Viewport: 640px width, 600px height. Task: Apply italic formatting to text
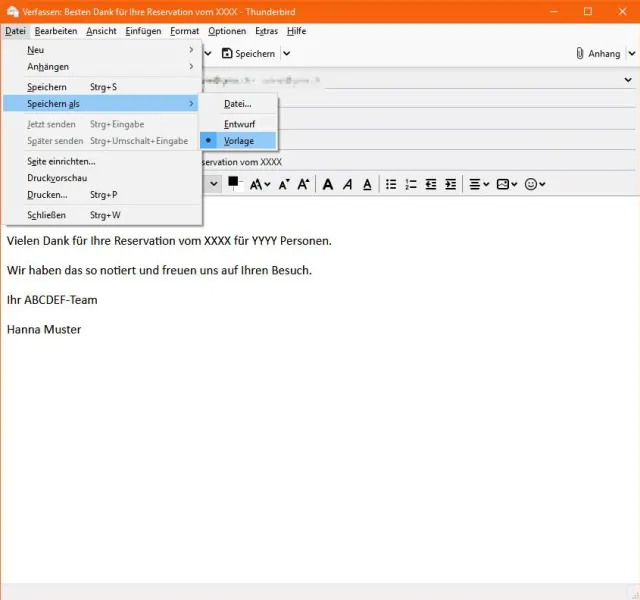pos(347,185)
